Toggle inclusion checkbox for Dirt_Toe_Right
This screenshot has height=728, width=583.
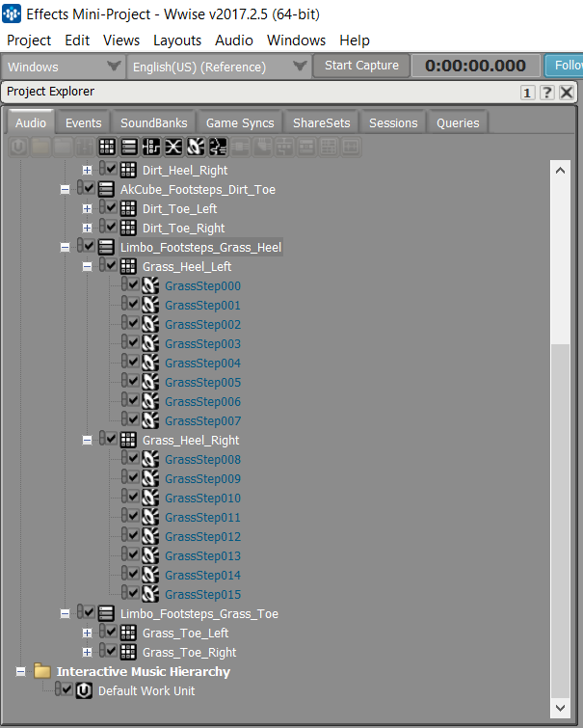tap(112, 227)
